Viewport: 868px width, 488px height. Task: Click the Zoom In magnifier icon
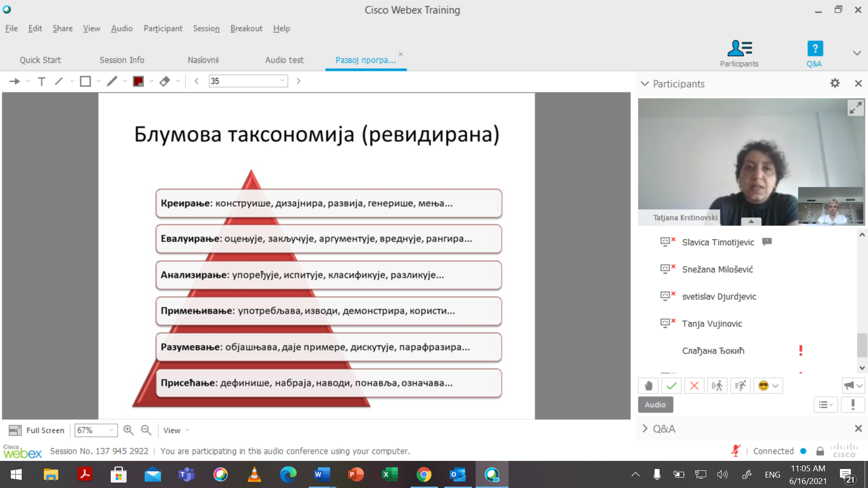tap(128, 430)
